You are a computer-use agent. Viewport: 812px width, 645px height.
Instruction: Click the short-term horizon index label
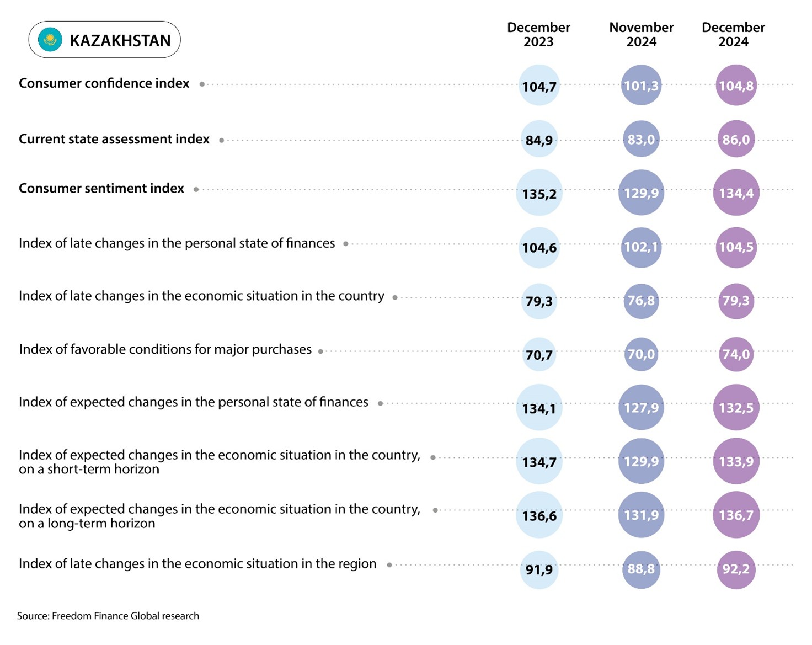click(220, 462)
